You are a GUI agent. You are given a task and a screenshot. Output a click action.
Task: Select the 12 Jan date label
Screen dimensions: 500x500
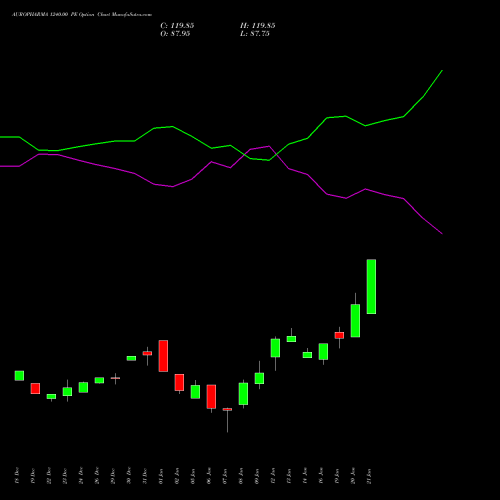tap(273, 476)
